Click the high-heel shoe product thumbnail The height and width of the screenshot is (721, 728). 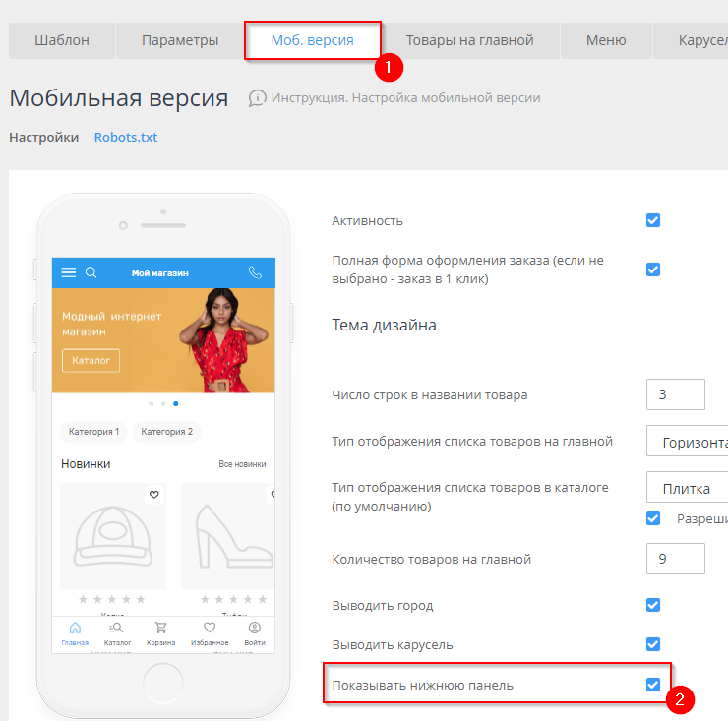(228, 536)
